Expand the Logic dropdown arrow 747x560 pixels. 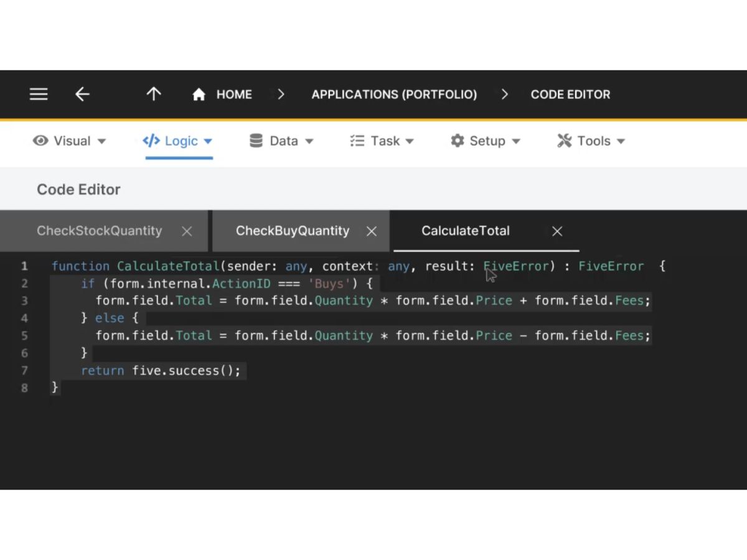(208, 142)
